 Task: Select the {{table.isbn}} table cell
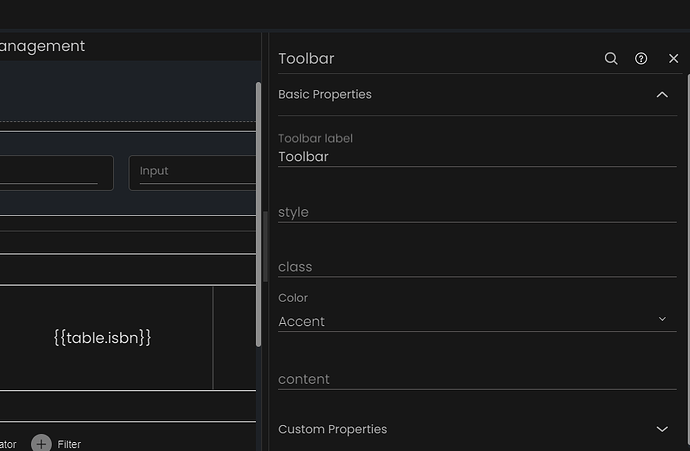pos(103,338)
